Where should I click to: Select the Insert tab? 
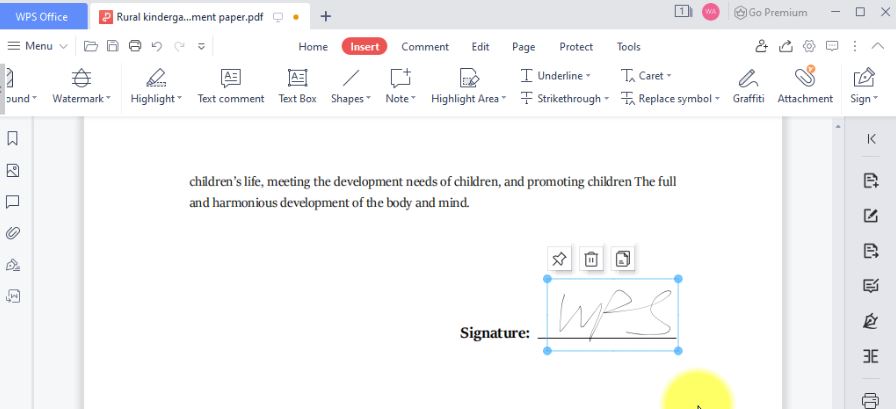[365, 47]
